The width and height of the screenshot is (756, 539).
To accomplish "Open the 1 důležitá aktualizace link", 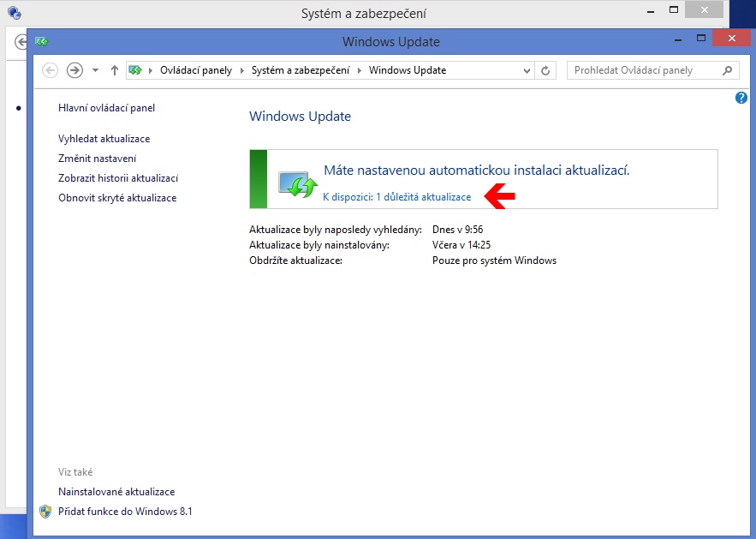I will pos(396,197).
